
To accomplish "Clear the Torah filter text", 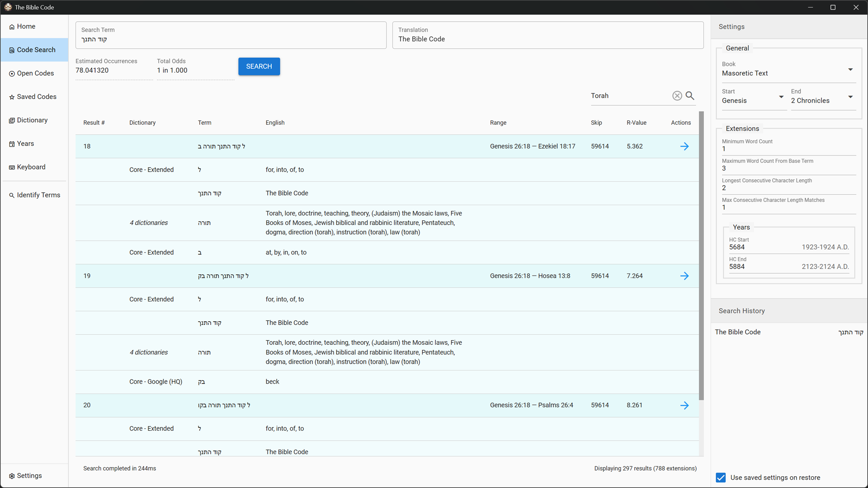I will coord(677,96).
